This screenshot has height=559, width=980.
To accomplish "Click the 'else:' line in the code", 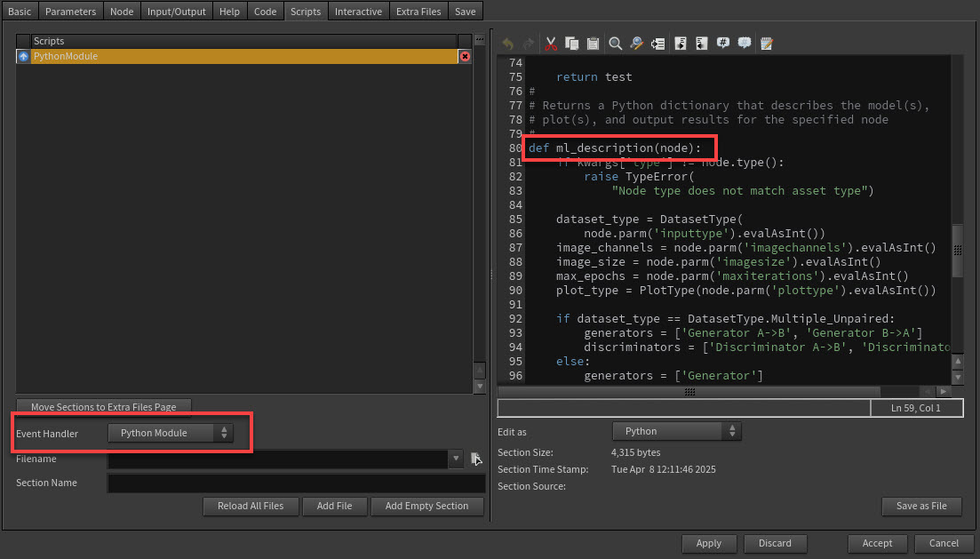I will (573, 362).
